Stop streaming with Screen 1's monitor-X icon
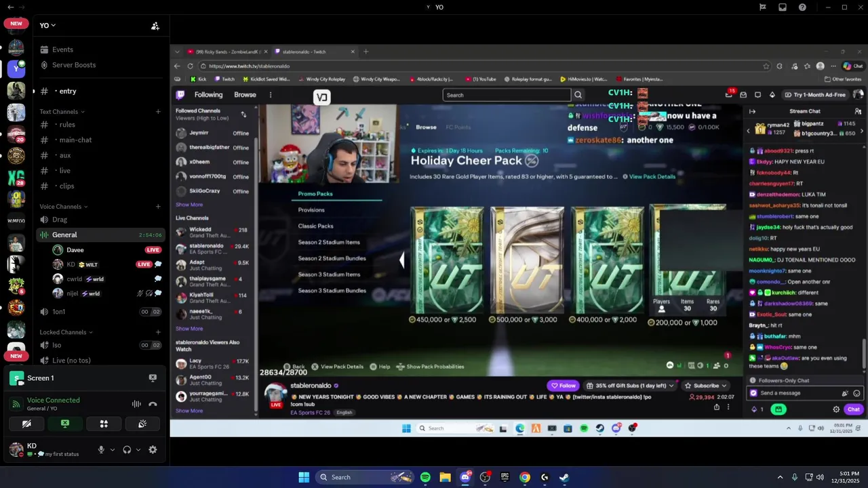868x488 pixels. 153,378
